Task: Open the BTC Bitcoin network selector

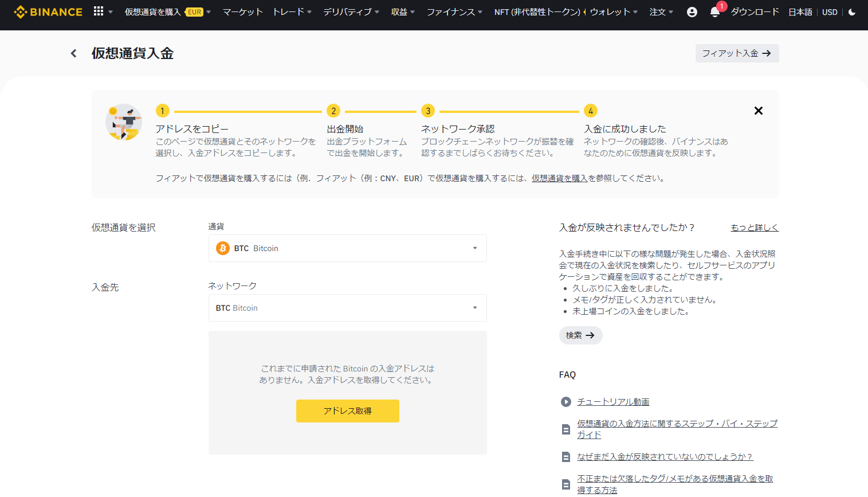Action: (348, 308)
